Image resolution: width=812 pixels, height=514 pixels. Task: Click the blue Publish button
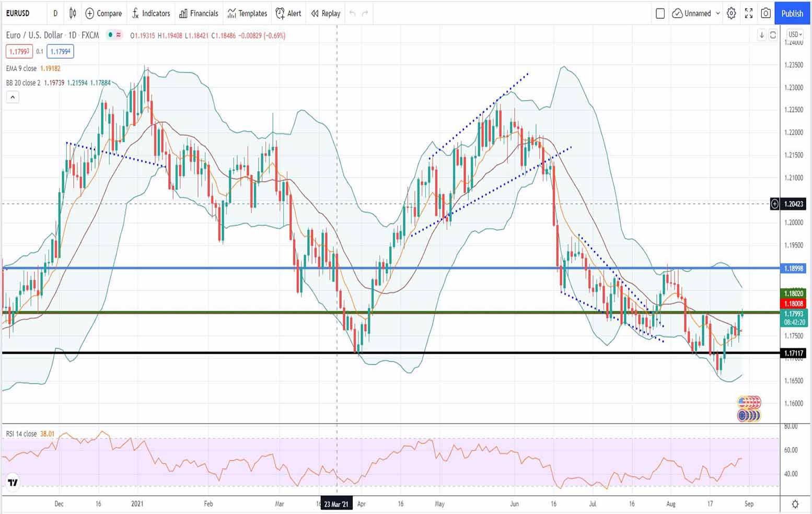point(792,13)
